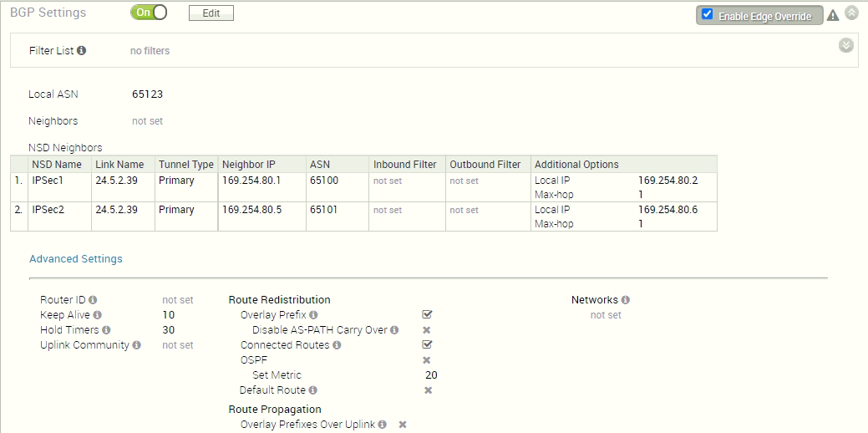Uncheck Enable Edge Override checkbox
Screen dimensions: 868x433
[x=708, y=15]
